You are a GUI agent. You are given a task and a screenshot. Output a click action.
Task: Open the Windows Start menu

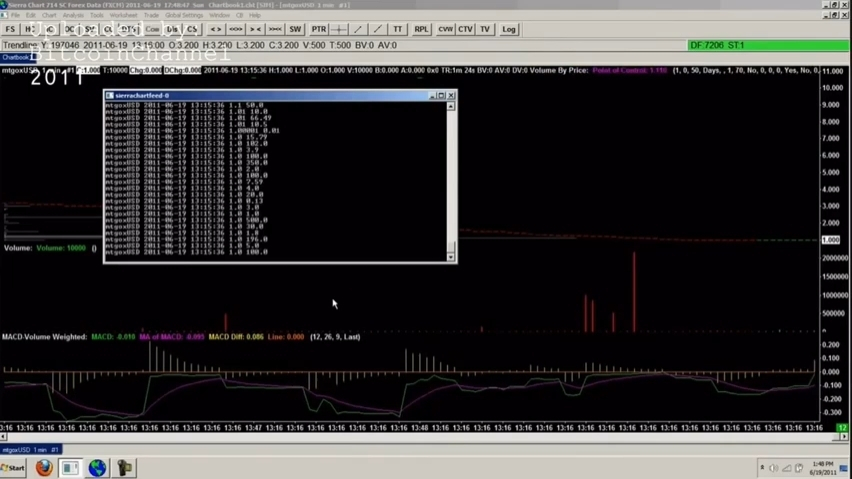tap(13, 468)
